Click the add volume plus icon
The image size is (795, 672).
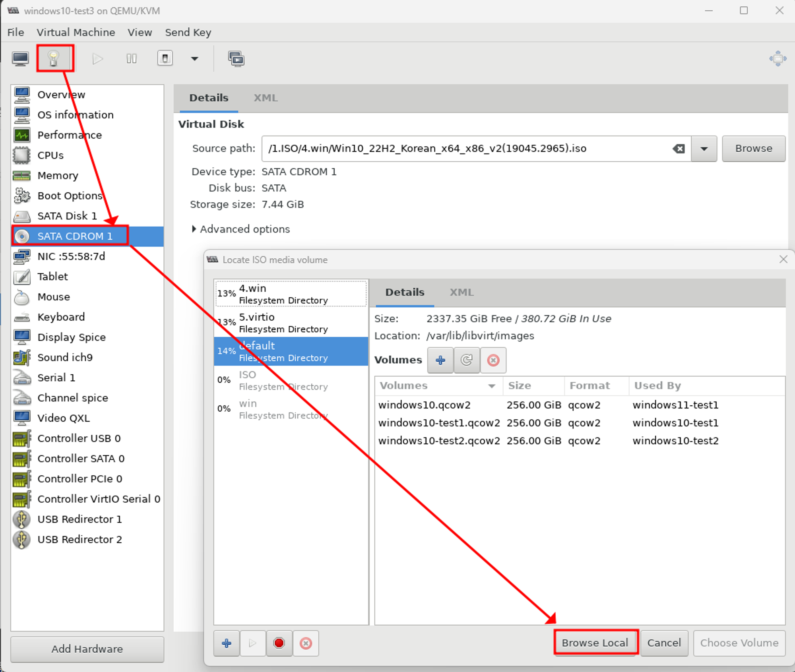tap(440, 360)
